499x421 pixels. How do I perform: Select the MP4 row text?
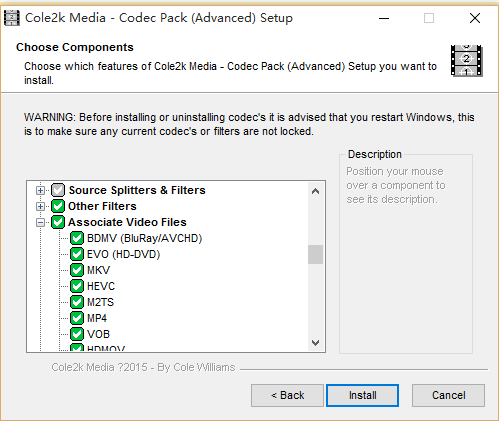[97, 318]
